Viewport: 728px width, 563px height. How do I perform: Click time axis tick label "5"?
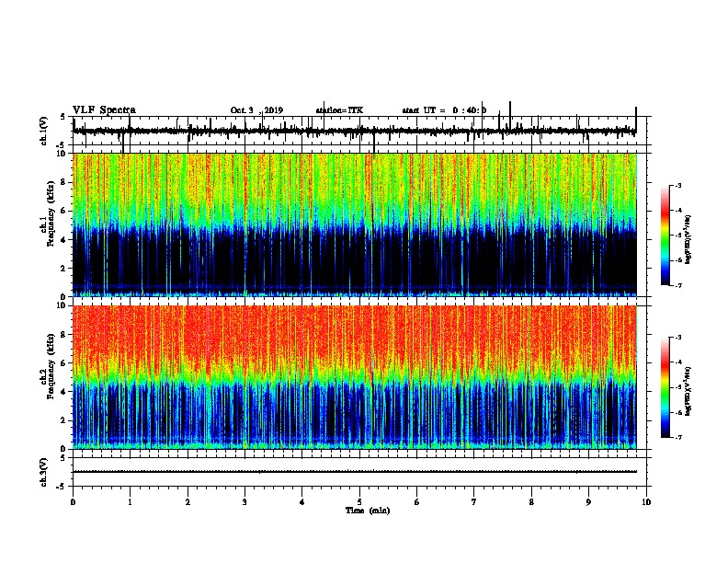point(359,502)
